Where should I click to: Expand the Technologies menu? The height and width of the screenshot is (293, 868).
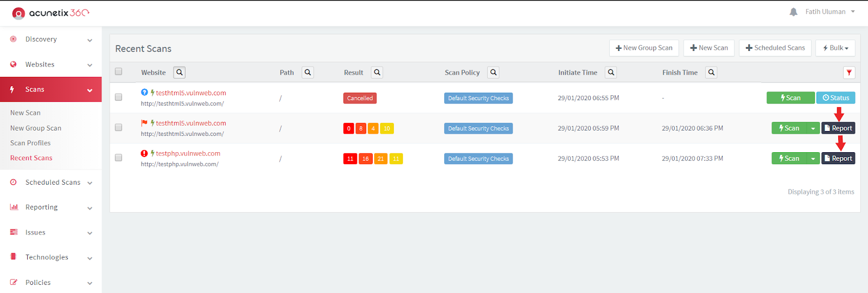point(90,258)
